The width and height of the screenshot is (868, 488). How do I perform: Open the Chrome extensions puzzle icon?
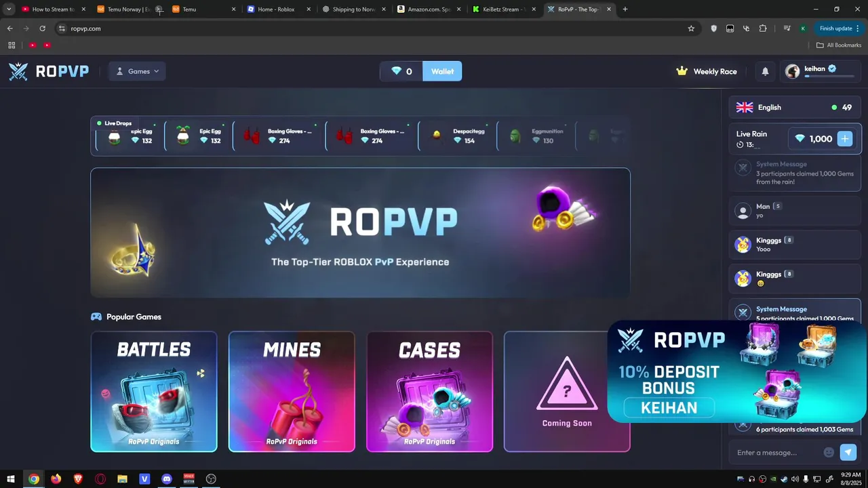[763, 28]
